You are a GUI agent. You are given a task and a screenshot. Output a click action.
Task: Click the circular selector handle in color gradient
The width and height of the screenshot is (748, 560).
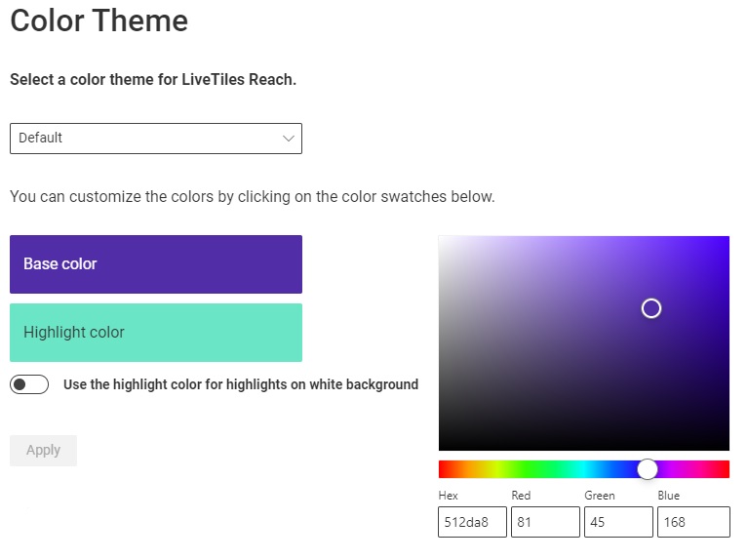point(651,308)
